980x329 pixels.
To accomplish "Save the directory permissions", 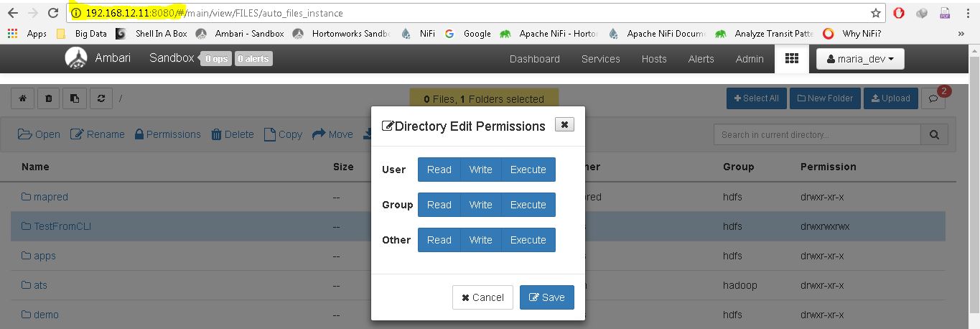I will point(547,297).
